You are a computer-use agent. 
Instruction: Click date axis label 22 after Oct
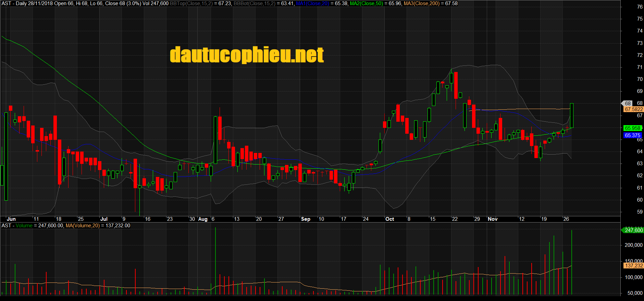coord(455,219)
